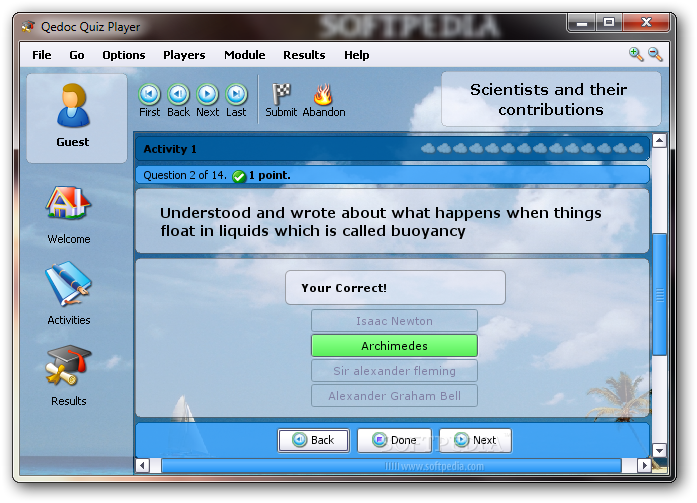Click the 'Scientists and their contributions' title
Image resolution: width=697 pixels, height=503 pixels.
click(549, 100)
